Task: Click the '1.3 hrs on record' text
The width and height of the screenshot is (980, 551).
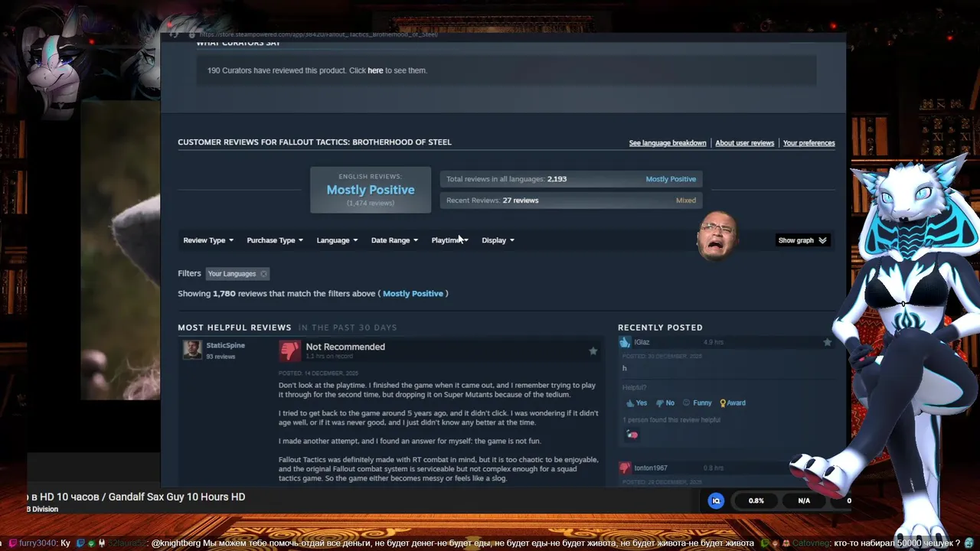Action: coord(329,357)
